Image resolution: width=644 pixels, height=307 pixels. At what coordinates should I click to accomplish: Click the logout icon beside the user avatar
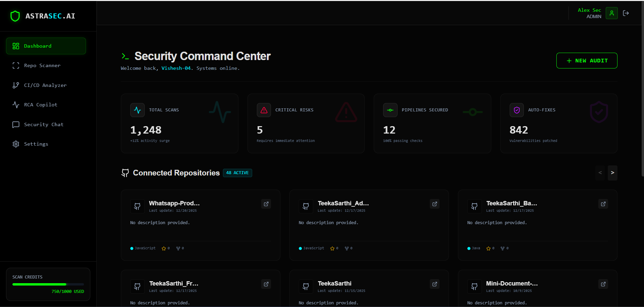click(x=626, y=13)
